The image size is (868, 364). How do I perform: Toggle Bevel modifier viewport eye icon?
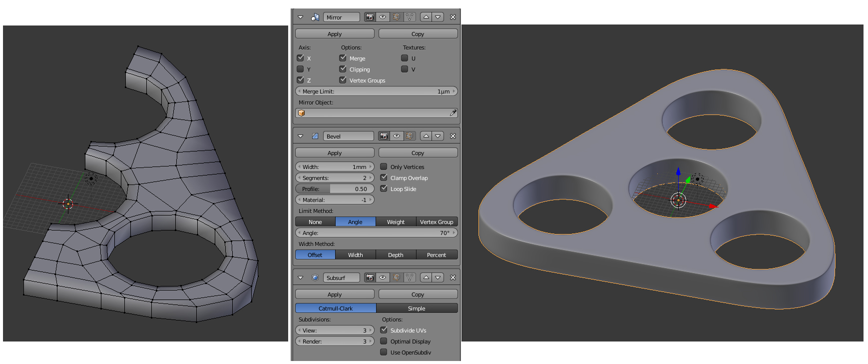(397, 136)
